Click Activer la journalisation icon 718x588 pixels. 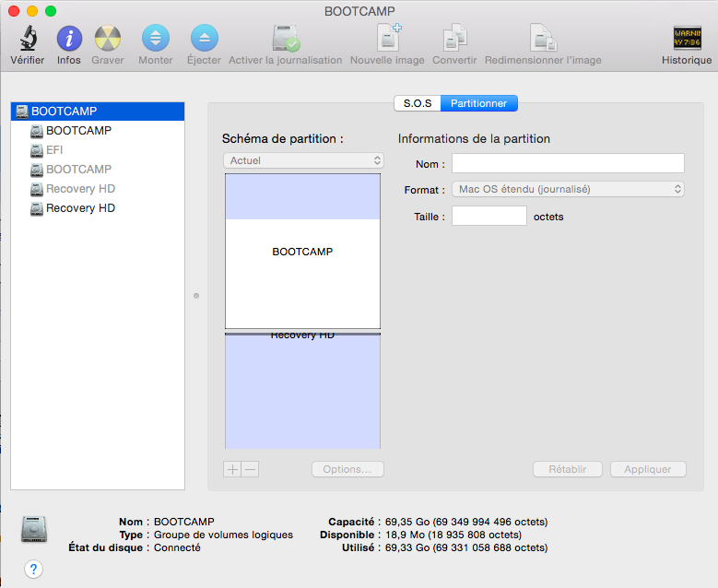tap(286, 38)
